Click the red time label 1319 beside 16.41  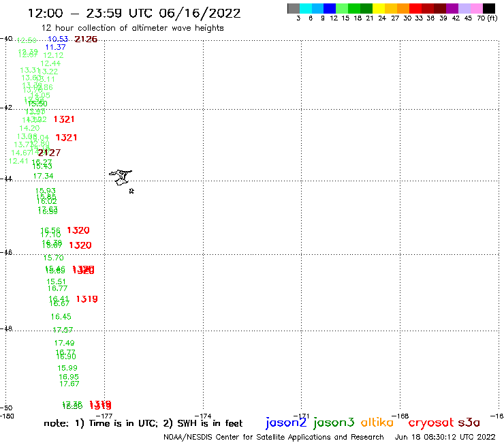[86, 299]
